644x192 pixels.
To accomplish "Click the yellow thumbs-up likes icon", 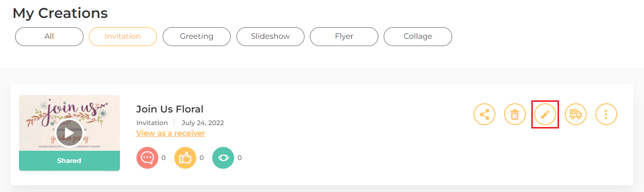I will point(185,158).
